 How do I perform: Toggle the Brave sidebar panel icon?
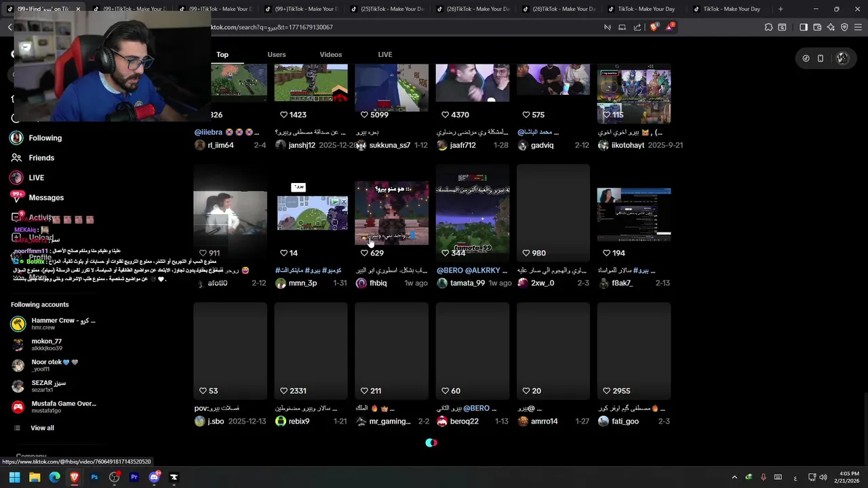click(804, 27)
